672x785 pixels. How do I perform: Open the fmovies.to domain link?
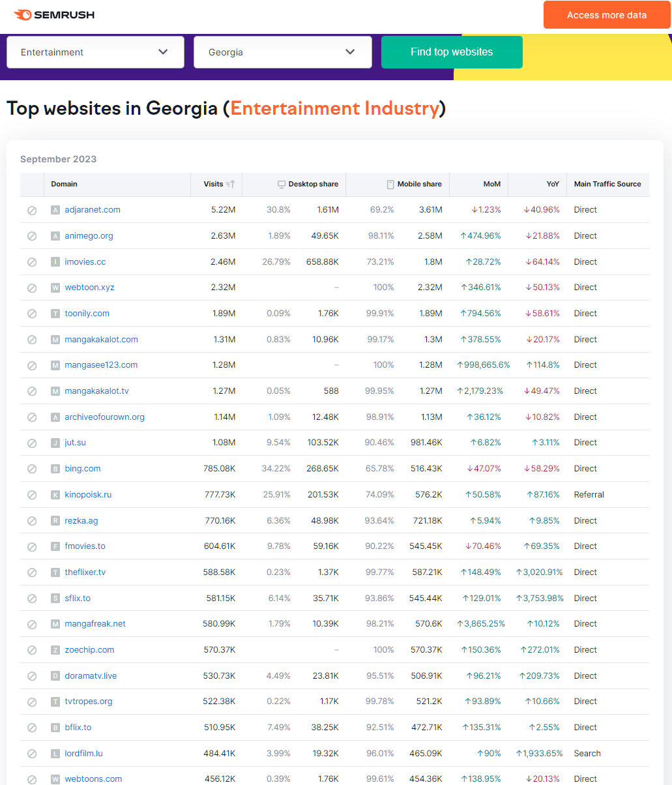coord(85,546)
